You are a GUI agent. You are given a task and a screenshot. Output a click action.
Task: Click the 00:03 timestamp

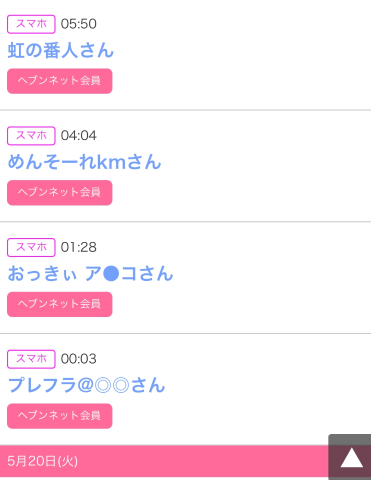(x=79, y=359)
